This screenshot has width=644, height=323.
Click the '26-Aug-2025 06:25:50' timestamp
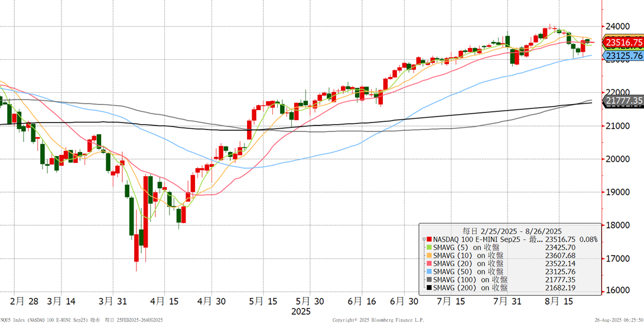coord(620,319)
